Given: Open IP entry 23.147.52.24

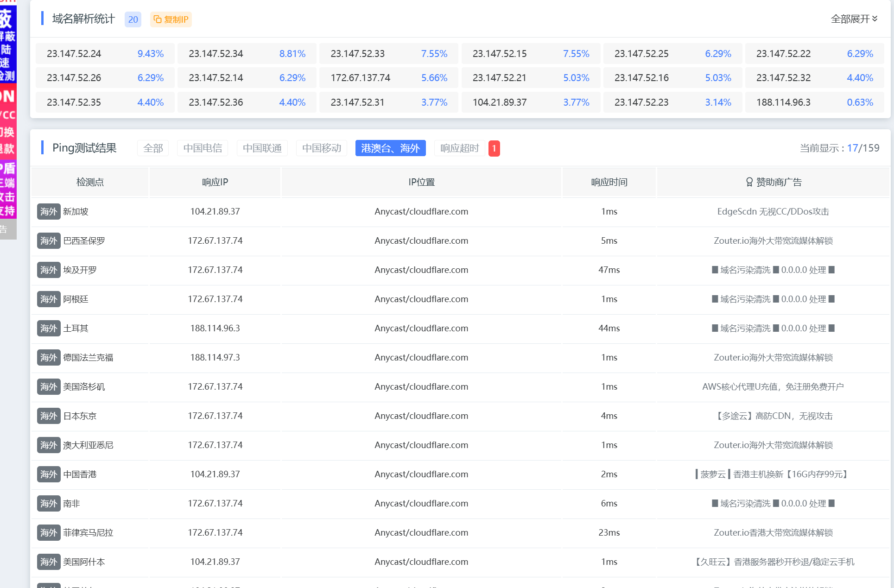Looking at the screenshot, I should (105, 54).
